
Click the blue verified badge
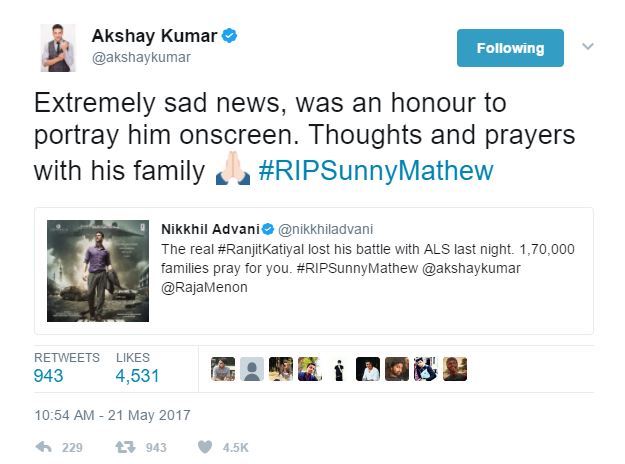(x=230, y=37)
